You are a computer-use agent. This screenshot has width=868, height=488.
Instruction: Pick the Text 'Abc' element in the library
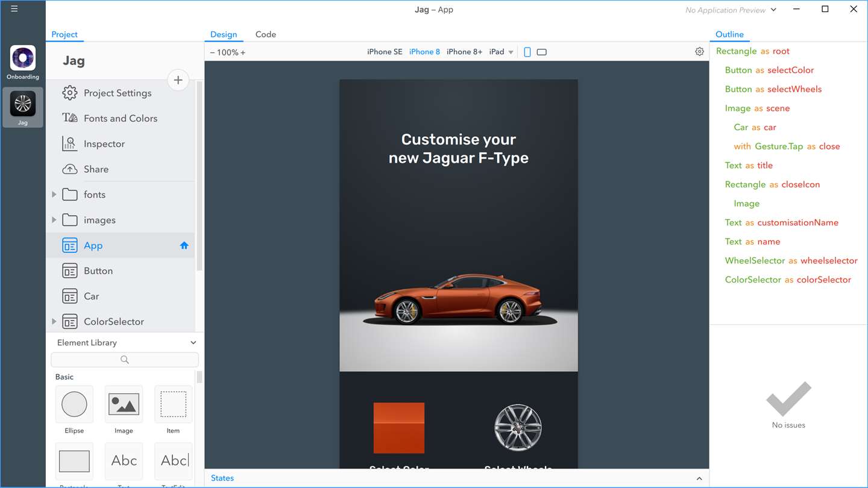(124, 461)
